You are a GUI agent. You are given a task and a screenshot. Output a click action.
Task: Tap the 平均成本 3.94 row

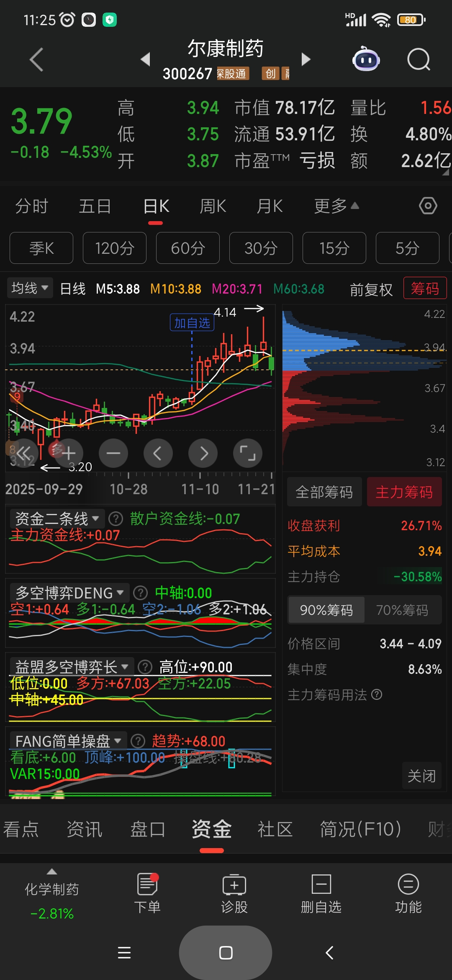(x=364, y=551)
